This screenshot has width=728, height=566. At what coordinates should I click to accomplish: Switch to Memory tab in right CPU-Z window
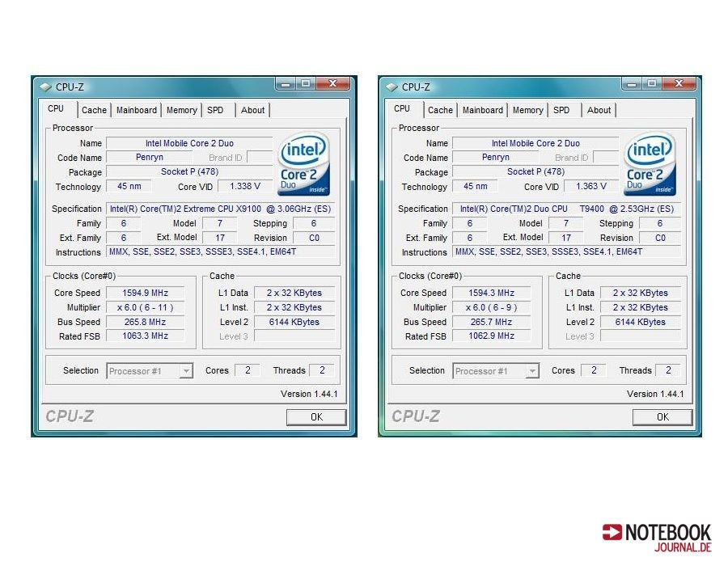[528, 110]
